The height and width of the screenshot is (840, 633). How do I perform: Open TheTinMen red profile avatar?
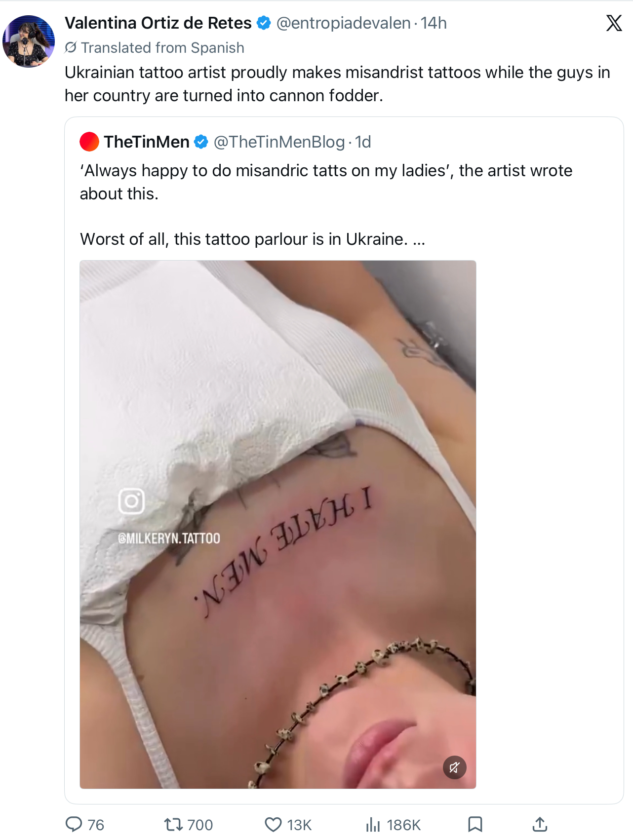pyautogui.click(x=89, y=142)
